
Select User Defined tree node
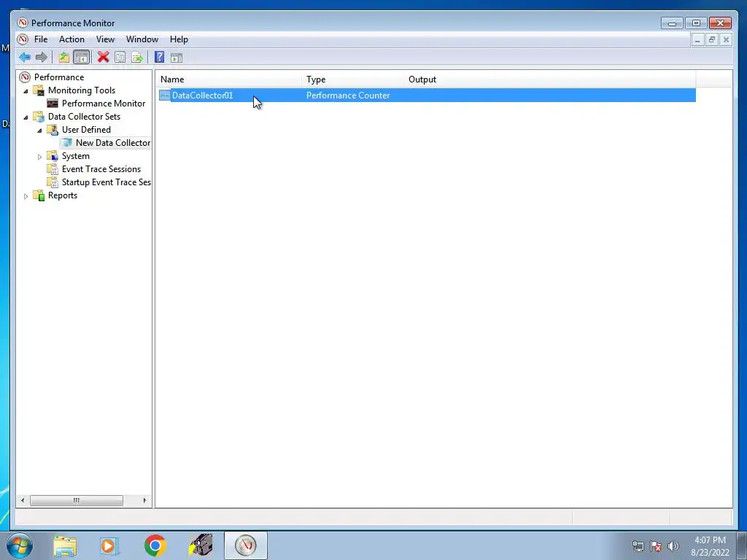(x=86, y=130)
